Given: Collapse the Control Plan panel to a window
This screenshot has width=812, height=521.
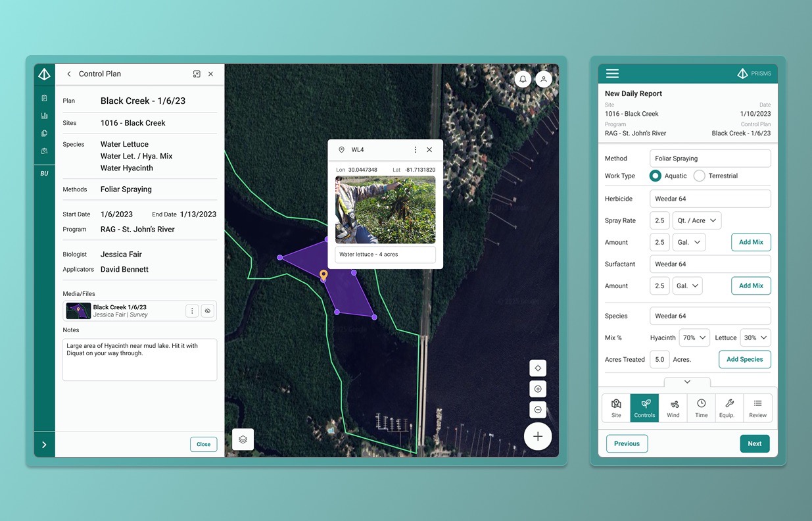Looking at the screenshot, I should tap(197, 74).
